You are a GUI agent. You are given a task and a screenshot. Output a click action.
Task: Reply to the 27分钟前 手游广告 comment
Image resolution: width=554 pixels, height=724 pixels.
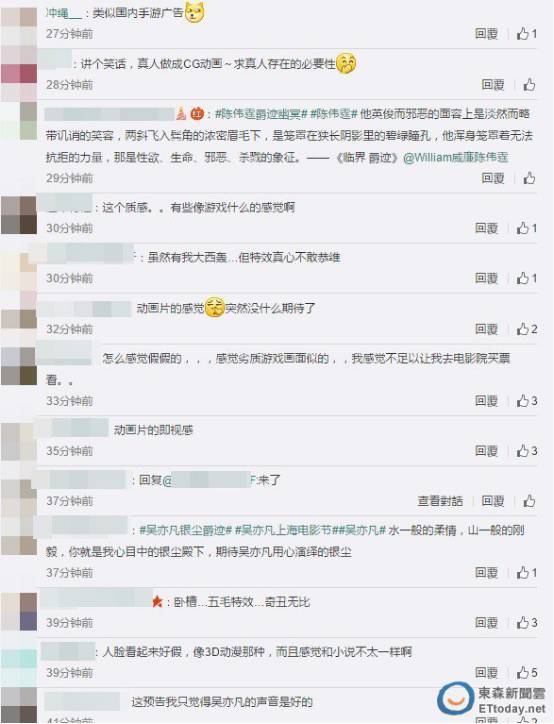(x=487, y=34)
